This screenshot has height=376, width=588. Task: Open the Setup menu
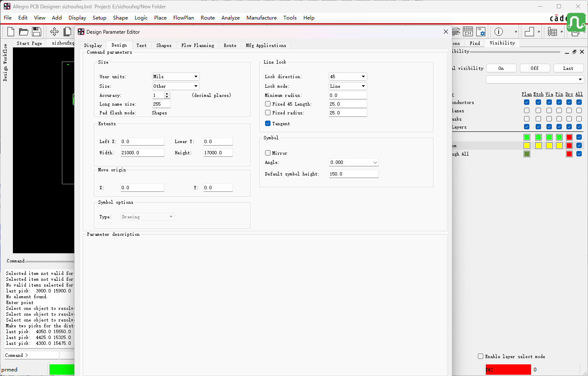point(99,17)
